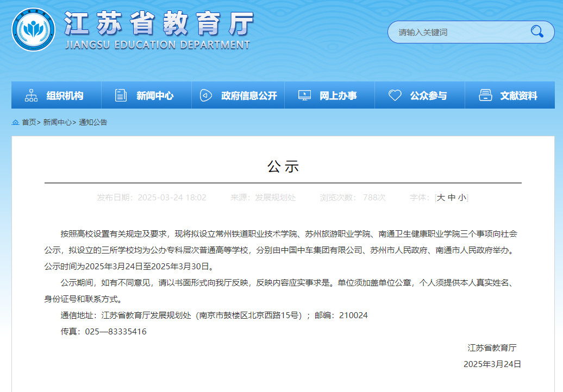Click the JIANGSU EDUCATION DEPARTMENT subtitle

pos(158,45)
